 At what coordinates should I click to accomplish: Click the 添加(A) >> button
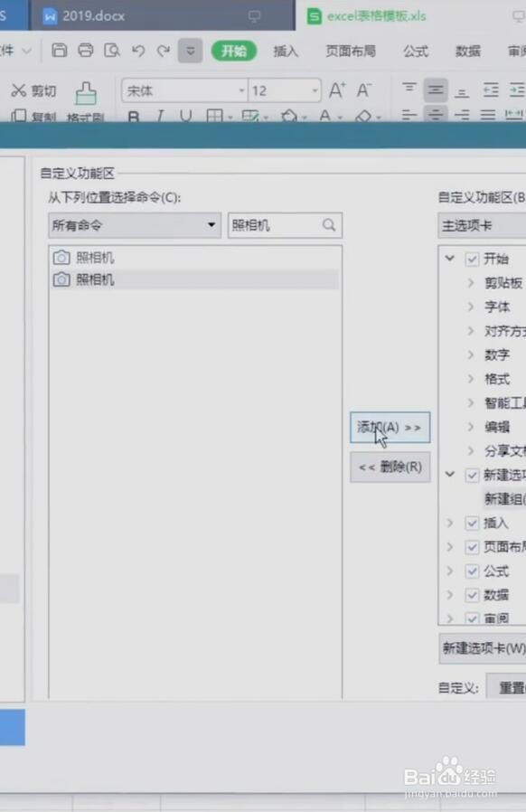[390, 427]
